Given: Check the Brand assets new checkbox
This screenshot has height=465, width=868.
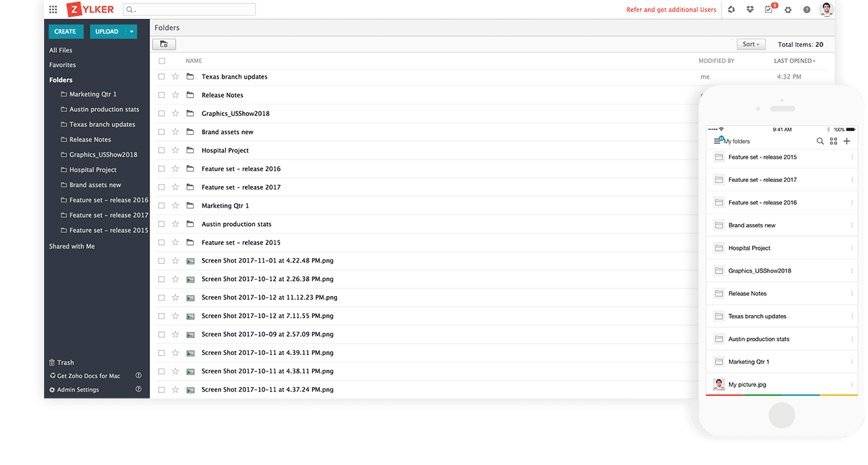Looking at the screenshot, I should (x=161, y=132).
